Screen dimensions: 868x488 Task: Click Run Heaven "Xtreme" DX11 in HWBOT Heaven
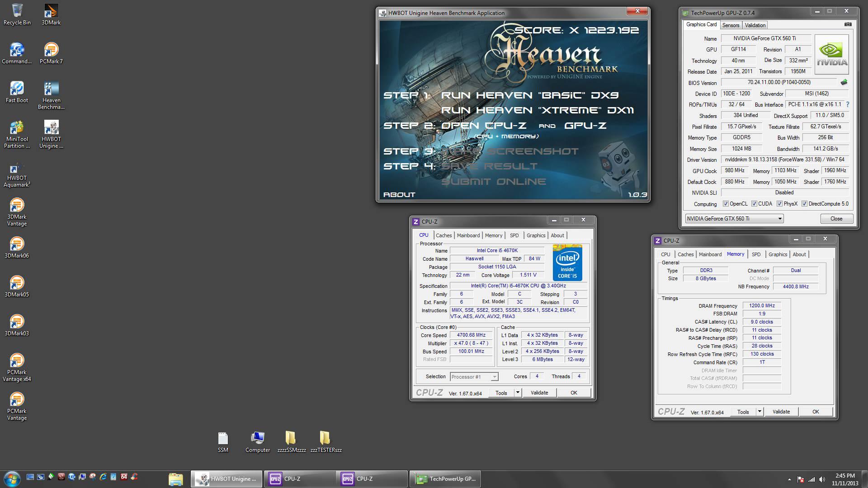[538, 110]
